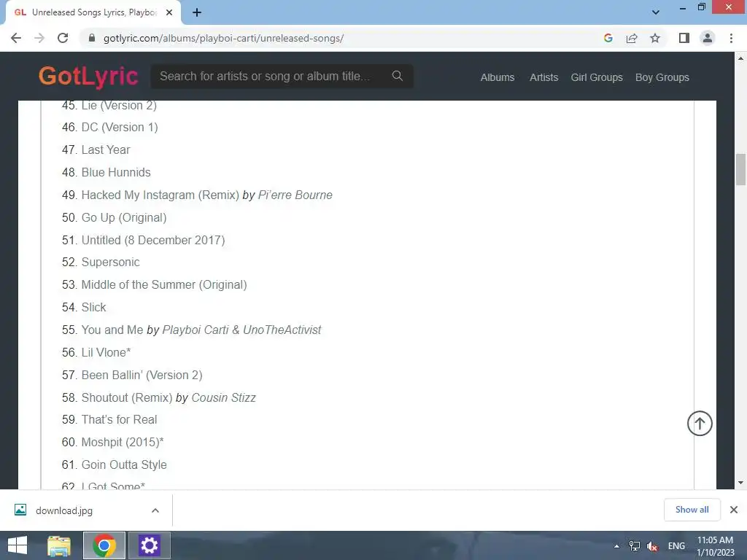Close the downloads bar
747x560 pixels.
click(734, 510)
